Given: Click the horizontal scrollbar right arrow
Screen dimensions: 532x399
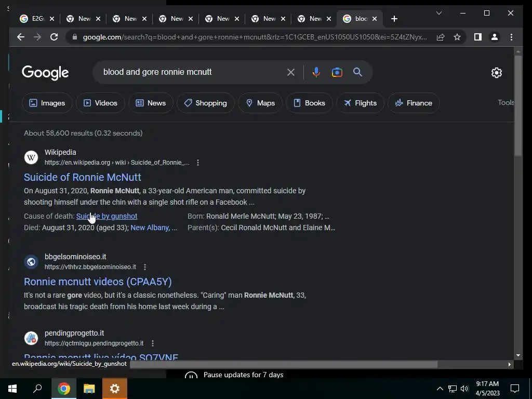Looking at the screenshot, I should tap(509, 364).
